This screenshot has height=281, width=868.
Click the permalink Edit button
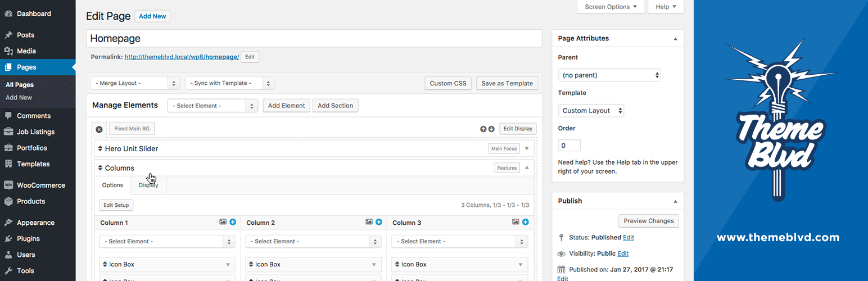pyautogui.click(x=250, y=57)
